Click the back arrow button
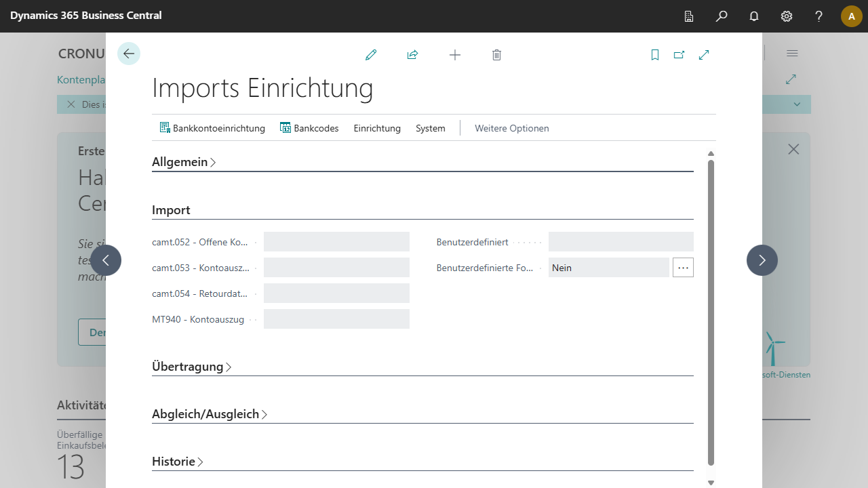Viewport: 868px width, 488px height. [x=129, y=54]
